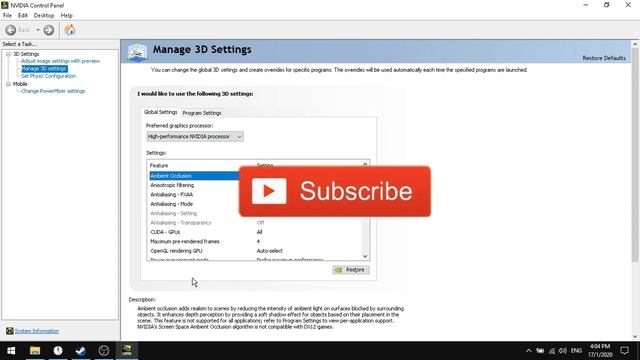The height and width of the screenshot is (360, 640).
Task: Click the Auto-select value for OpenGL GPU
Action: pos(269,251)
